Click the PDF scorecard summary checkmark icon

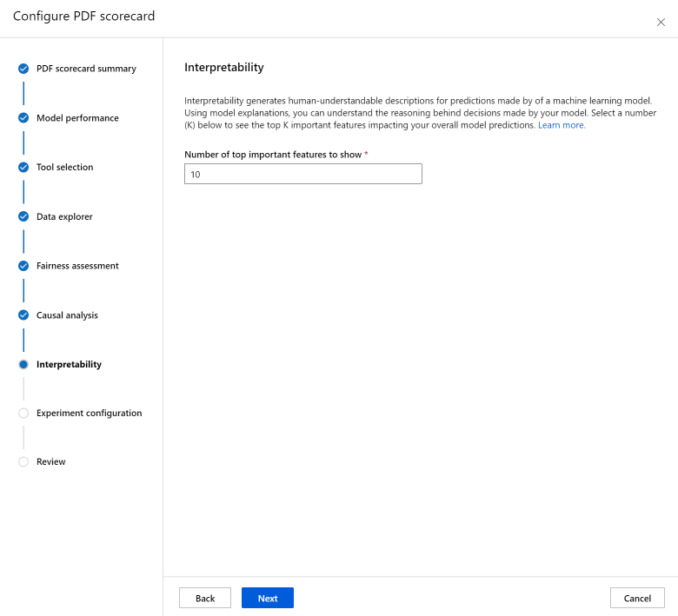pyautogui.click(x=23, y=69)
